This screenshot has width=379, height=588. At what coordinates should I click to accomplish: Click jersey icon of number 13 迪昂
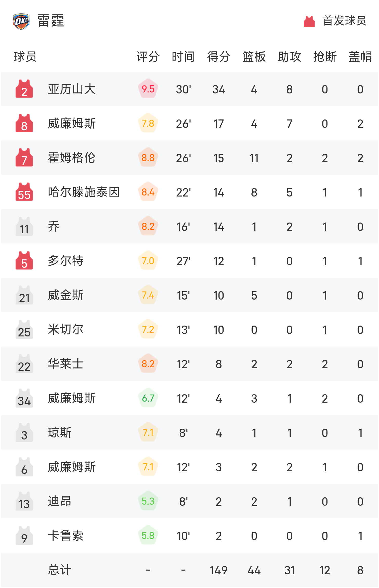coord(24,502)
